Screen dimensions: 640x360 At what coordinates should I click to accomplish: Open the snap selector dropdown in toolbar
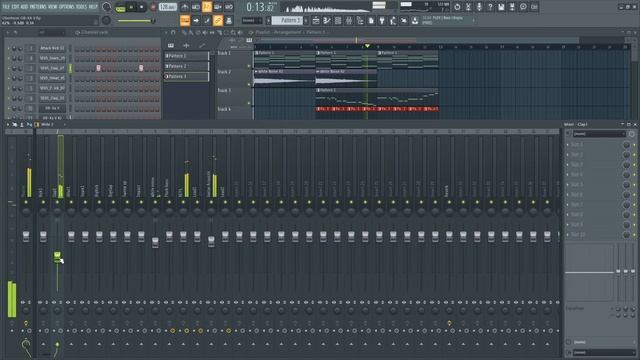point(252,20)
